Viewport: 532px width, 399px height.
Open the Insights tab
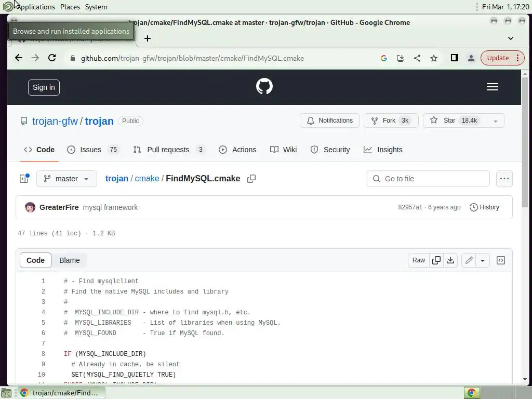(383, 150)
